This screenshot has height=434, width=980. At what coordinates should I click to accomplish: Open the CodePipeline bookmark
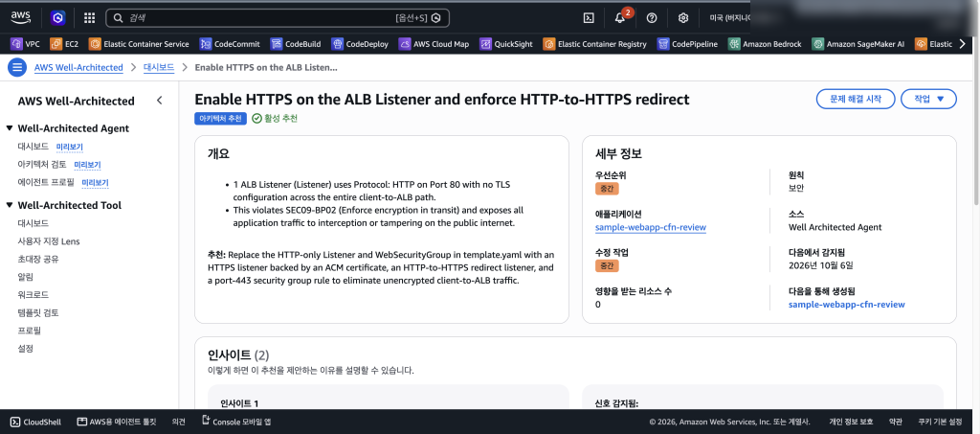point(687,44)
